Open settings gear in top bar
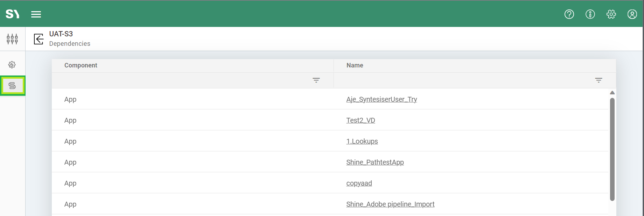 [x=611, y=14]
